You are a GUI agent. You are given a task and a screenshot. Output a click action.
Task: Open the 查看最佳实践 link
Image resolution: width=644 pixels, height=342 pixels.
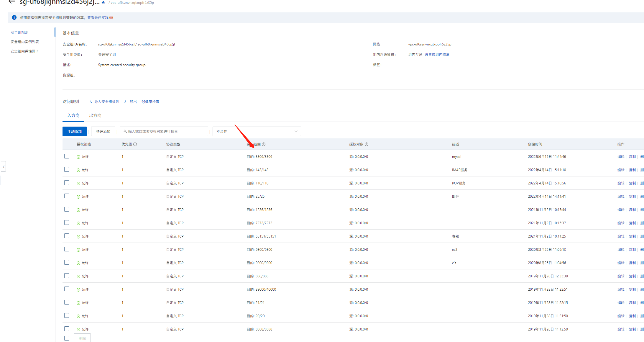point(98,18)
